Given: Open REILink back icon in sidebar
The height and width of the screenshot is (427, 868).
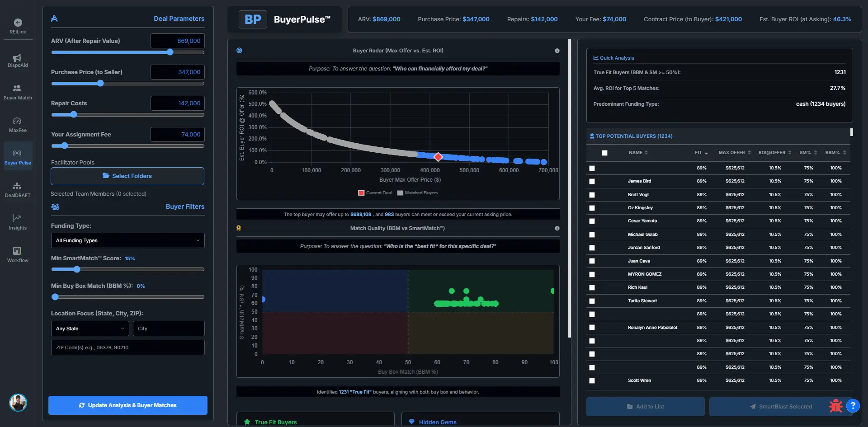Looking at the screenshot, I should pyautogui.click(x=18, y=23).
